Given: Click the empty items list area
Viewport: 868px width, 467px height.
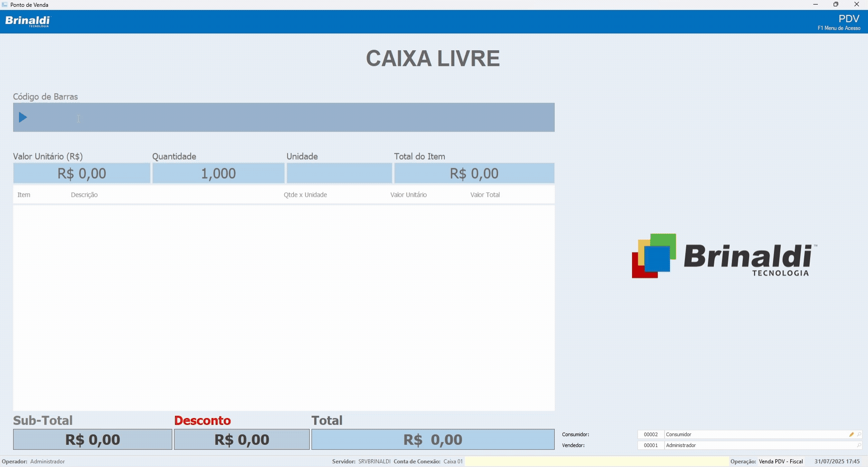Looking at the screenshot, I should 284,308.
